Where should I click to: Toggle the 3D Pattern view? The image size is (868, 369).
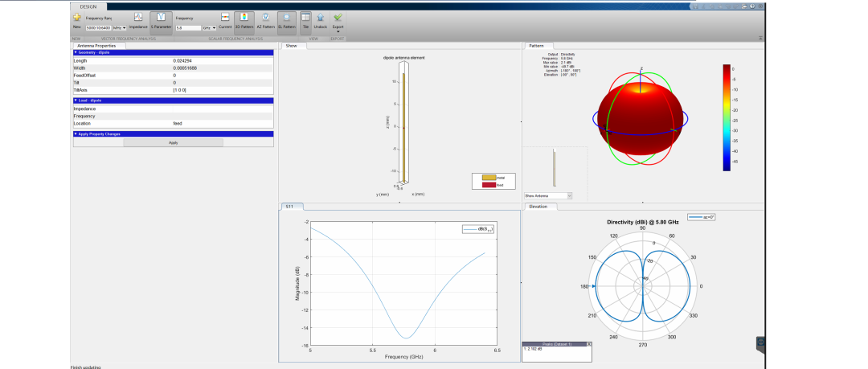244,19
